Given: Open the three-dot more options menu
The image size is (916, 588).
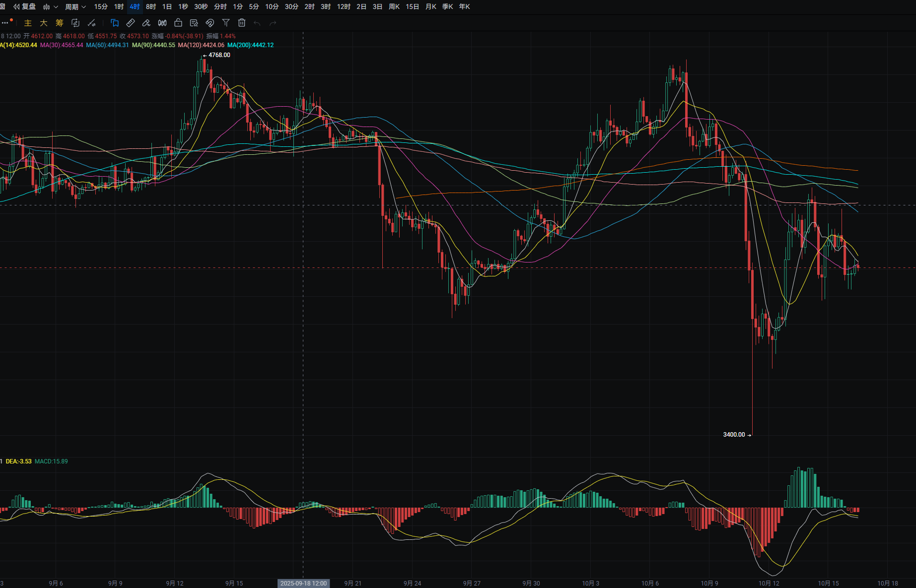Looking at the screenshot, I should pos(5,23).
